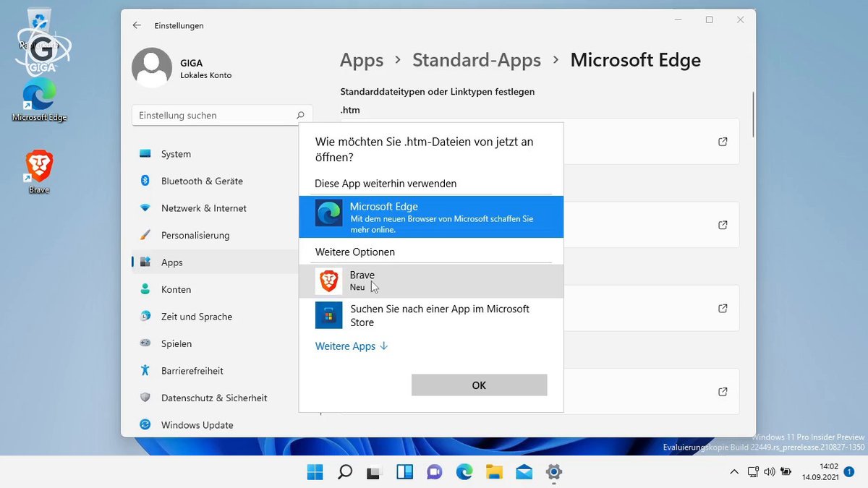Expand hidden icons in the system tray
The width and height of the screenshot is (868, 488).
(x=733, y=471)
